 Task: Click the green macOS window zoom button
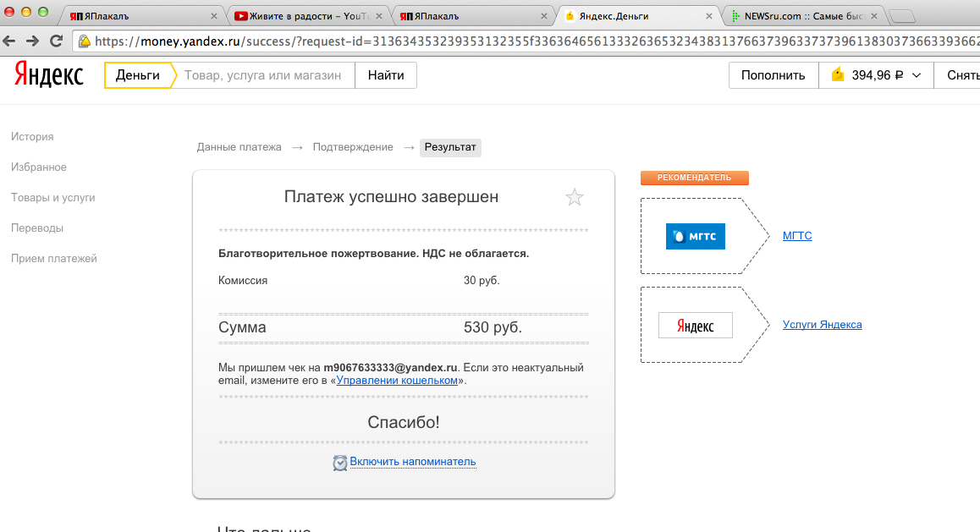coord(43,12)
